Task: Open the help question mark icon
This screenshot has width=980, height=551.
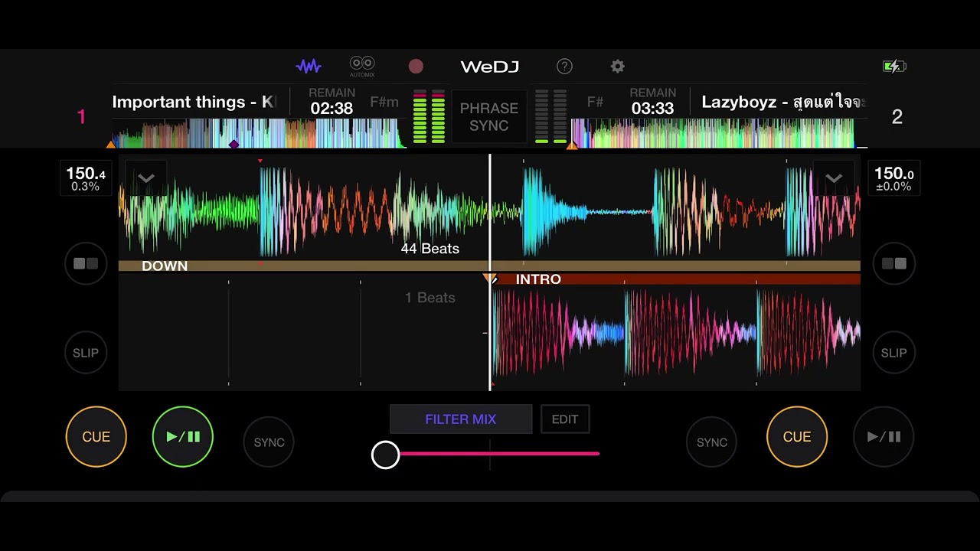Action: pos(564,67)
